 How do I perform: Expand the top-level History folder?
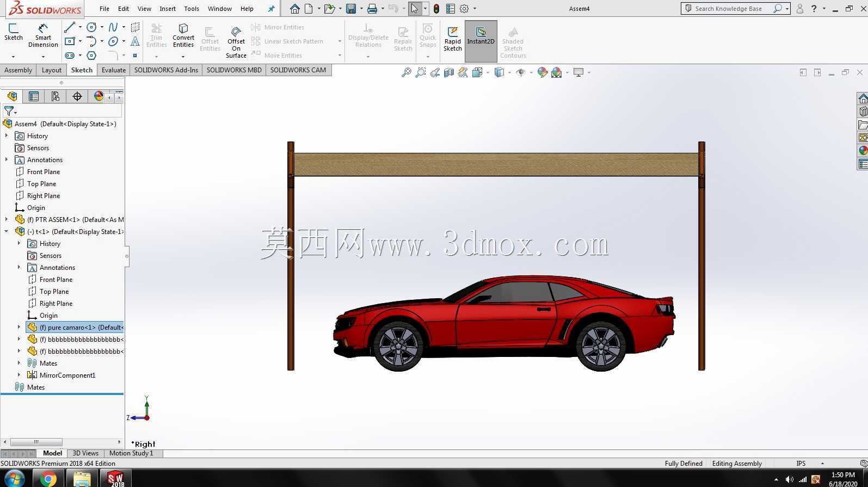click(7, 135)
